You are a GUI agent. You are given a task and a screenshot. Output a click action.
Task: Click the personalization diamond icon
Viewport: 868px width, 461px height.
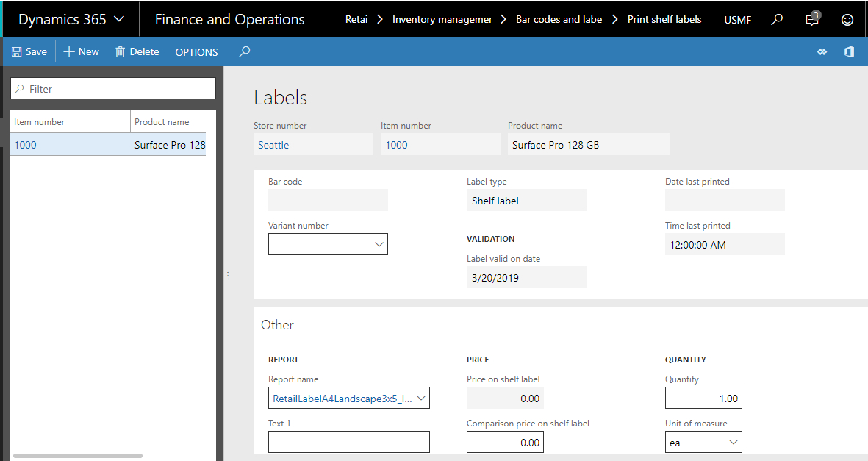[x=822, y=52]
